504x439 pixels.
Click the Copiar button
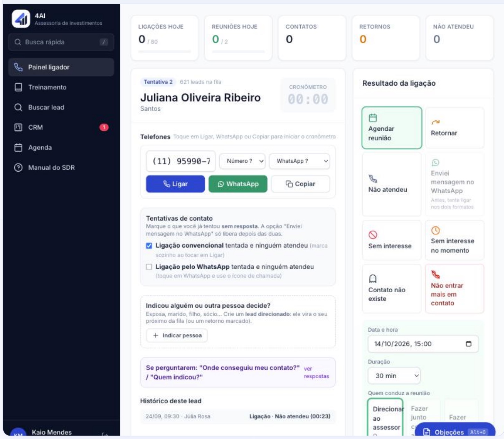(x=301, y=184)
